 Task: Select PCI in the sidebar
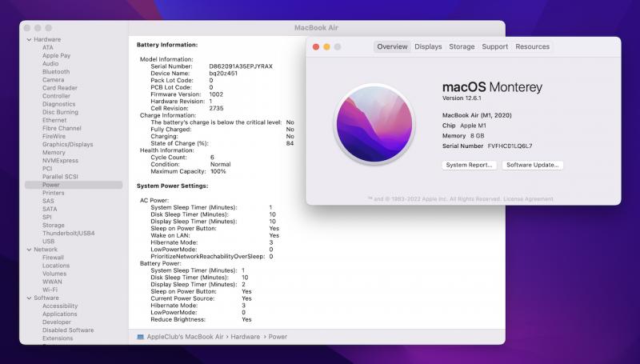pyautogui.click(x=47, y=169)
